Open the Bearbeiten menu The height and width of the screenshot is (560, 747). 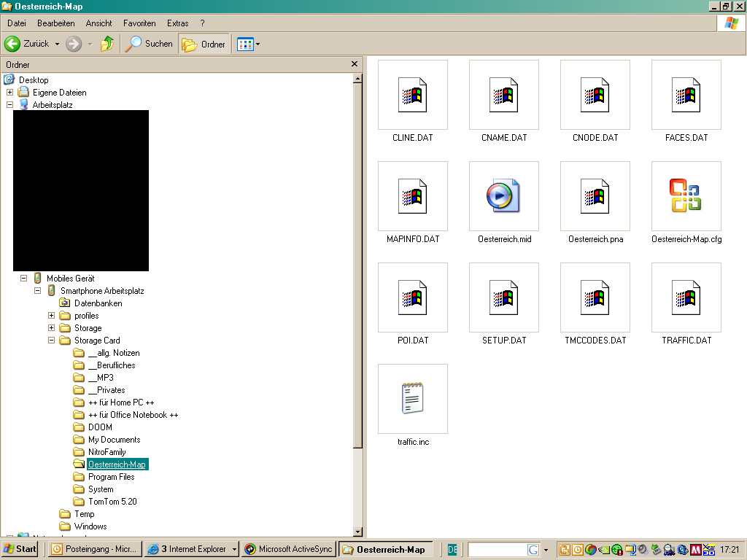tap(55, 23)
